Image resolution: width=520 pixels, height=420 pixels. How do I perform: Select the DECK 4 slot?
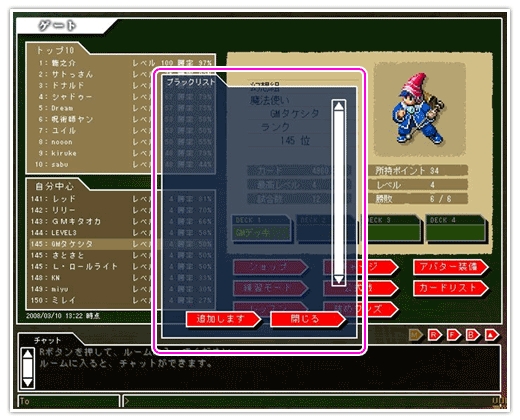tap(456, 229)
